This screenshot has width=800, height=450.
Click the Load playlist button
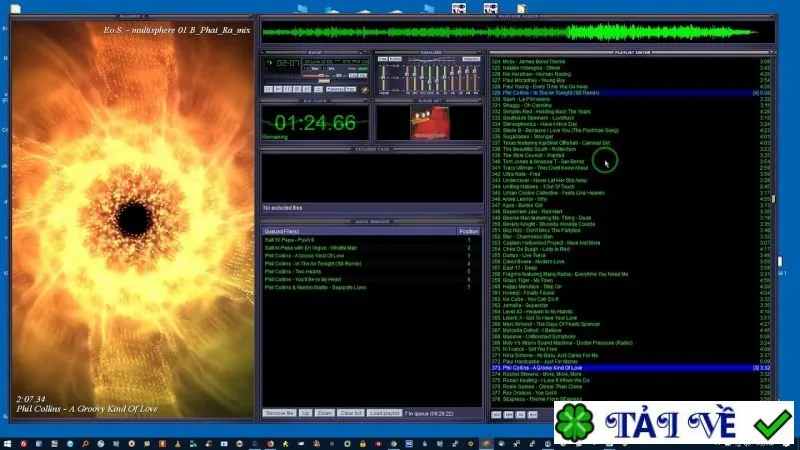click(385, 413)
